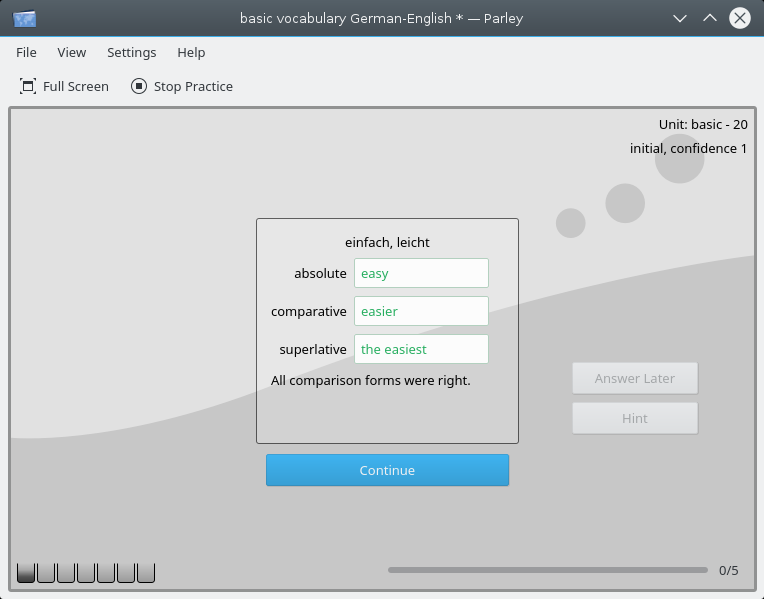Focus the superlative field with "the easiest"

click(421, 349)
